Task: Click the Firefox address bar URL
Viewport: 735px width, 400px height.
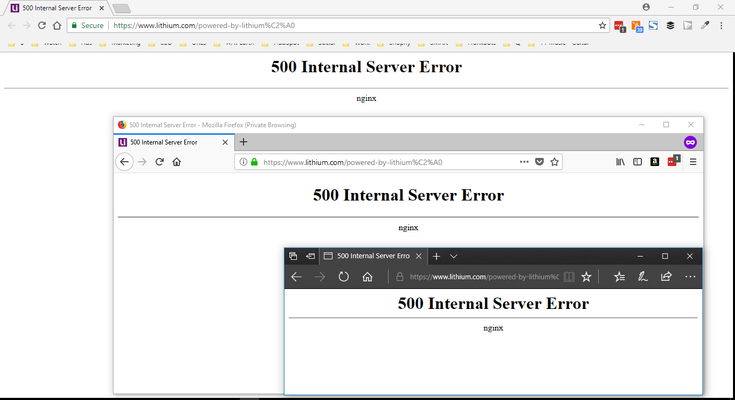Action: point(352,162)
